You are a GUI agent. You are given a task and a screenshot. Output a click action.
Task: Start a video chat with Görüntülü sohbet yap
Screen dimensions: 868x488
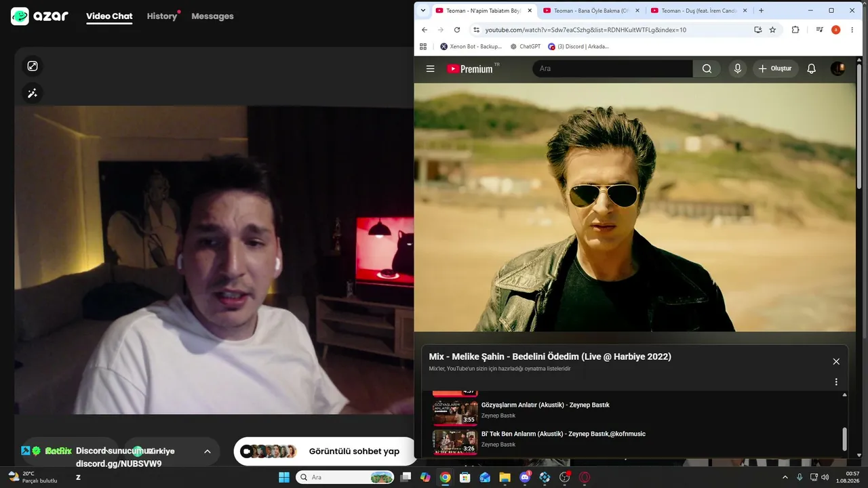[x=325, y=451]
